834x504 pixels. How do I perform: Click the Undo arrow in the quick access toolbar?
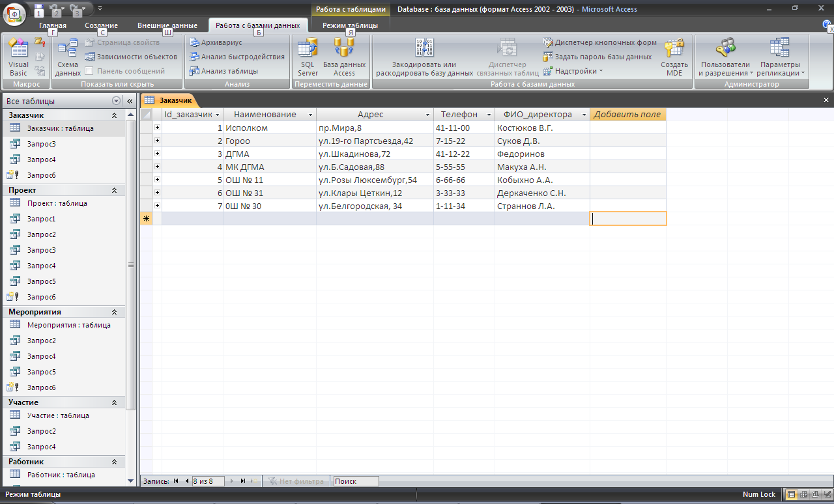tap(55, 8)
